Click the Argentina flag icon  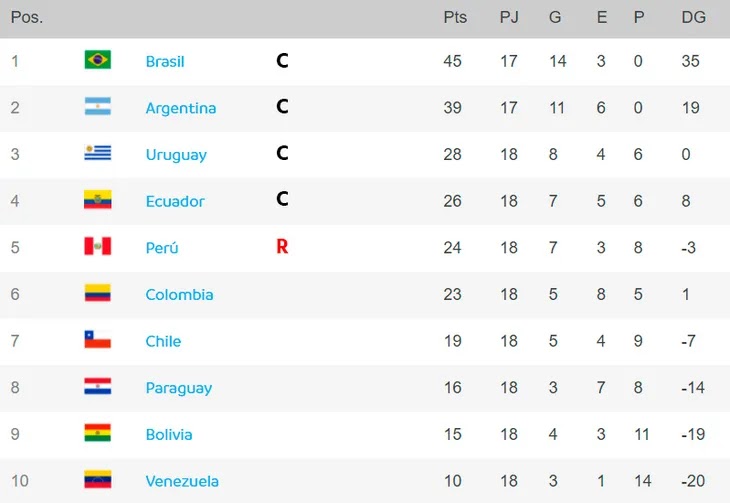point(97,107)
